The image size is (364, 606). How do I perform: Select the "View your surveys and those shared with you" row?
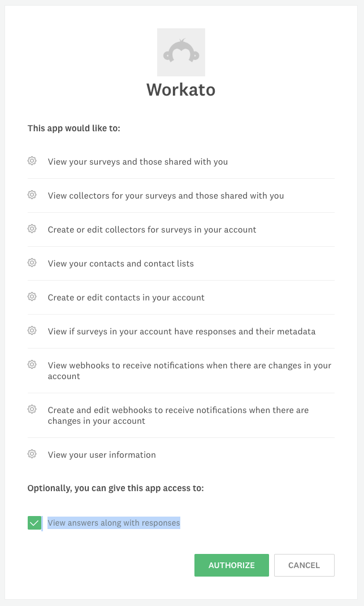point(137,161)
